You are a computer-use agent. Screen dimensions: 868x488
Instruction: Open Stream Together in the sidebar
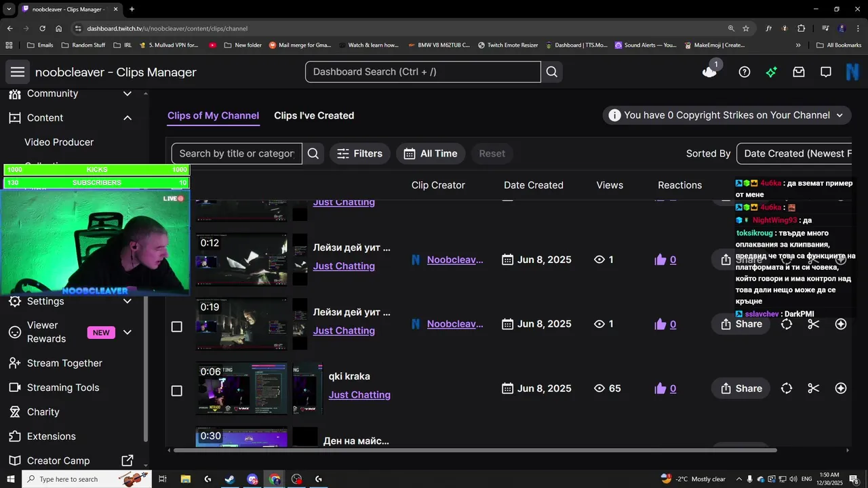[64, 363]
